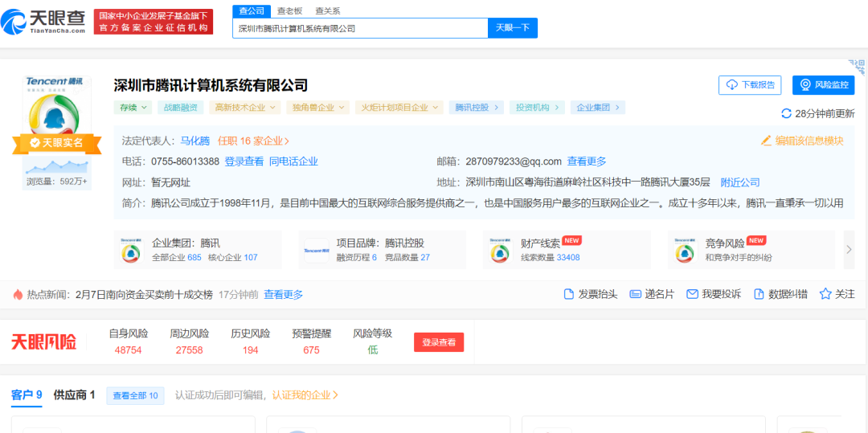Viewport: 868px width, 433px height.
Task: Select the 供应商 1 tab
Action: pos(74,395)
